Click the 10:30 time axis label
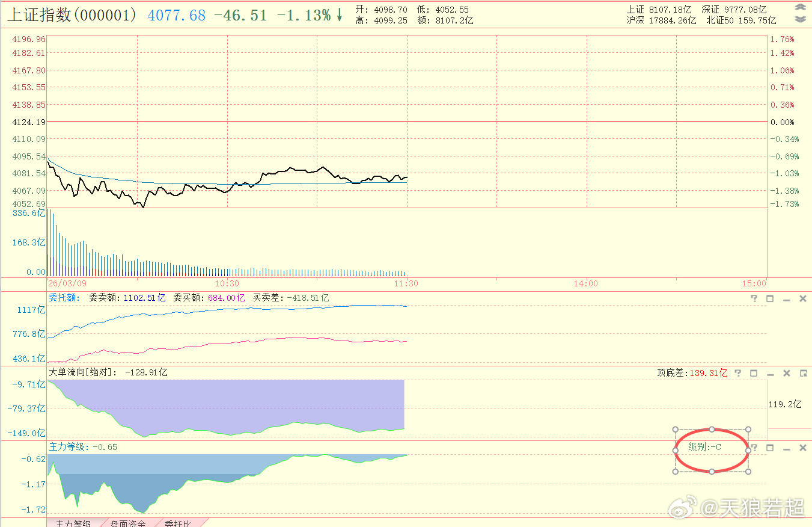 coord(227,283)
